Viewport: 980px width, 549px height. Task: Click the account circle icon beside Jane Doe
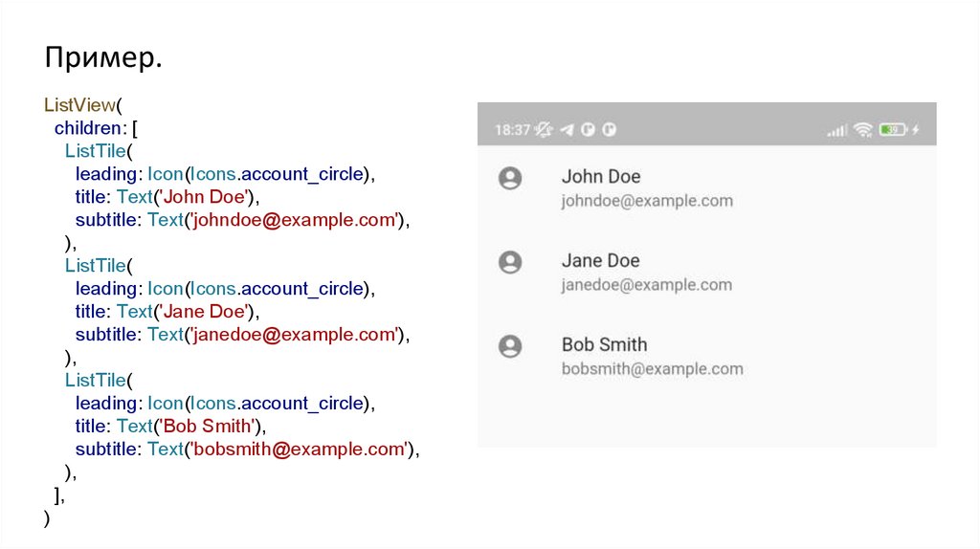[511, 262]
